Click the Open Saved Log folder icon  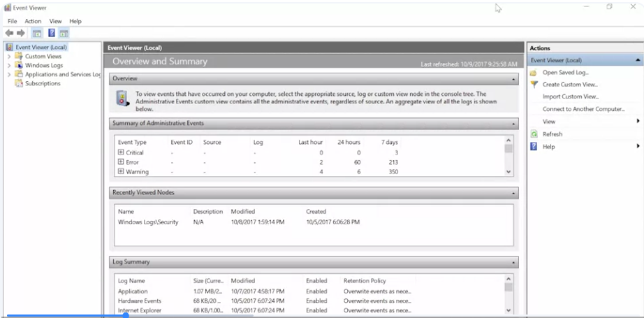click(534, 73)
